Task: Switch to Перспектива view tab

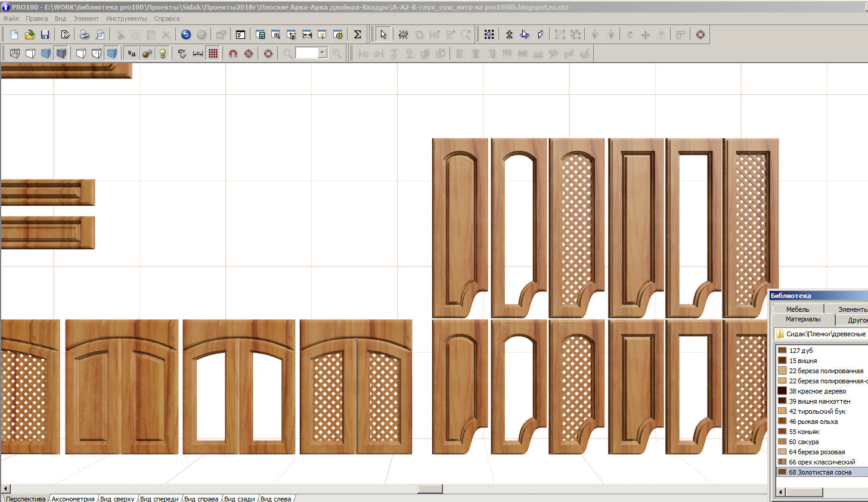Action: (x=26, y=498)
